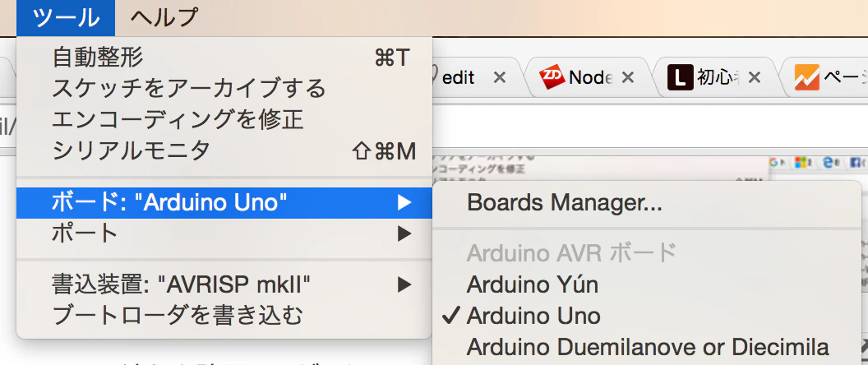The width and height of the screenshot is (868, 365).
Task: Close the Node browser tab
Action: coord(627,78)
